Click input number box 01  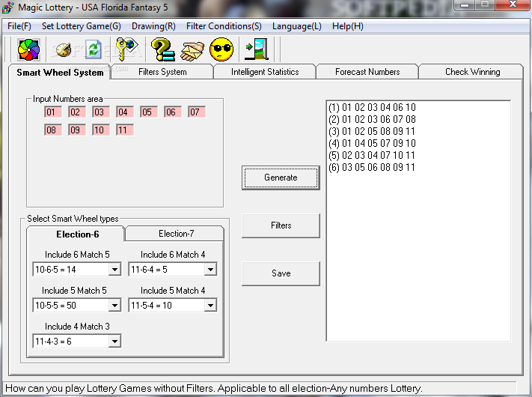[x=53, y=112]
